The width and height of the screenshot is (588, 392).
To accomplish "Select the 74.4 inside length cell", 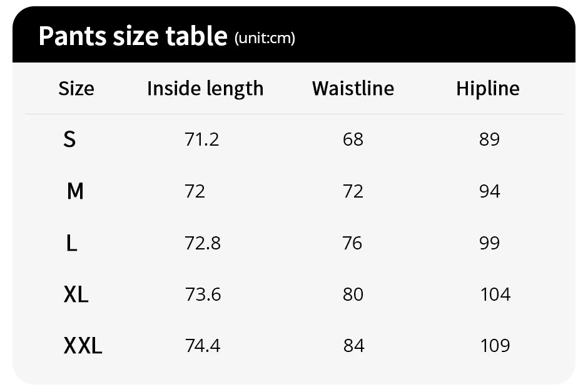I will (x=203, y=346).
